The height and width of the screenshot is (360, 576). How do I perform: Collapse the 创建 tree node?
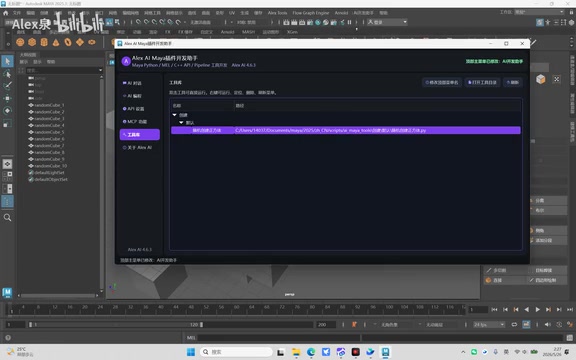[174, 115]
